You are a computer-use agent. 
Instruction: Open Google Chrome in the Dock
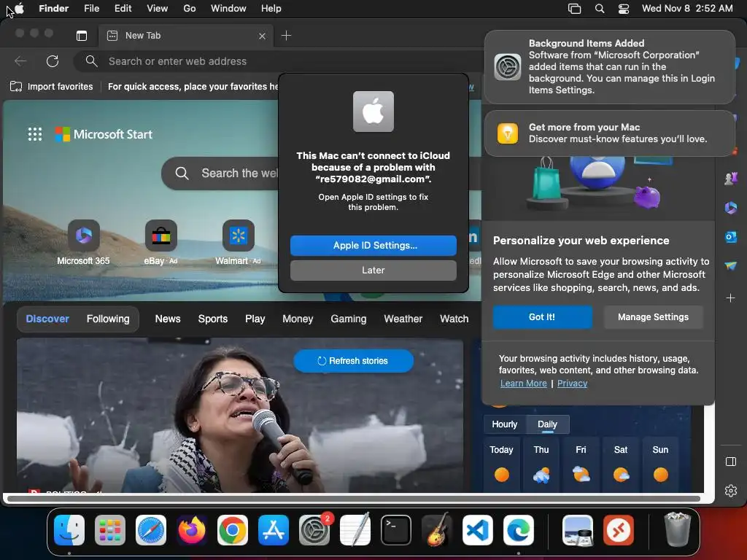pyautogui.click(x=233, y=531)
